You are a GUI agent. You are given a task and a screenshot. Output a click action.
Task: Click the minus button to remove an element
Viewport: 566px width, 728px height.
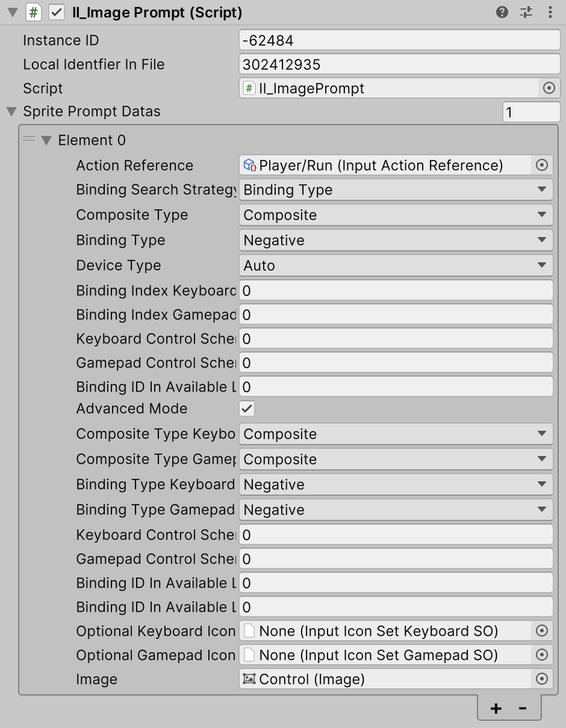[x=523, y=708]
